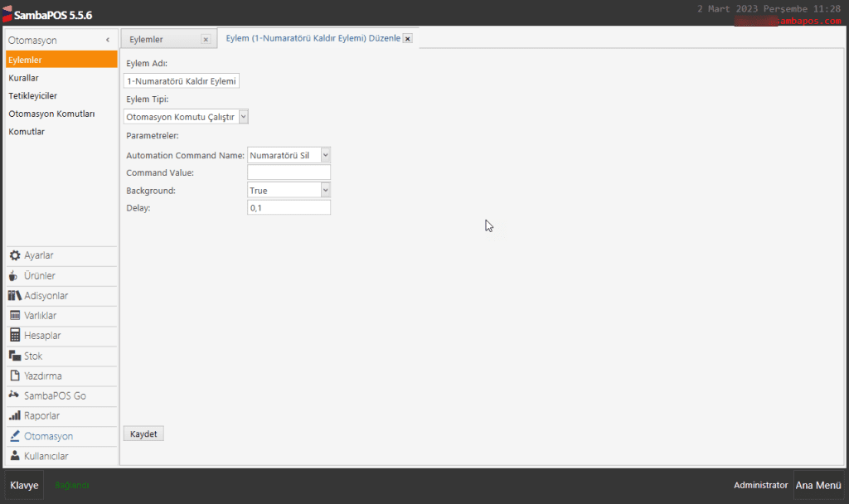Open SambaPOS Go section icon
The image size is (849, 504).
click(x=14, y=395)
